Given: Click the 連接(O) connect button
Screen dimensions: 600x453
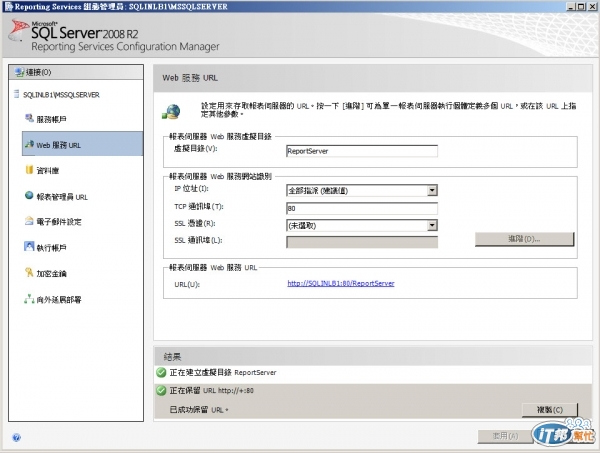Looking at the screenshot, I should pos(76,72).
